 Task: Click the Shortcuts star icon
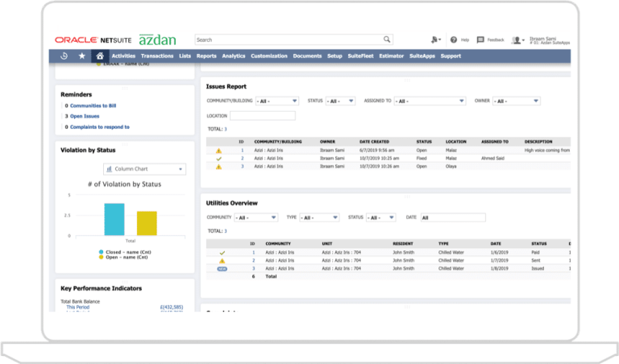pos(81,56)
